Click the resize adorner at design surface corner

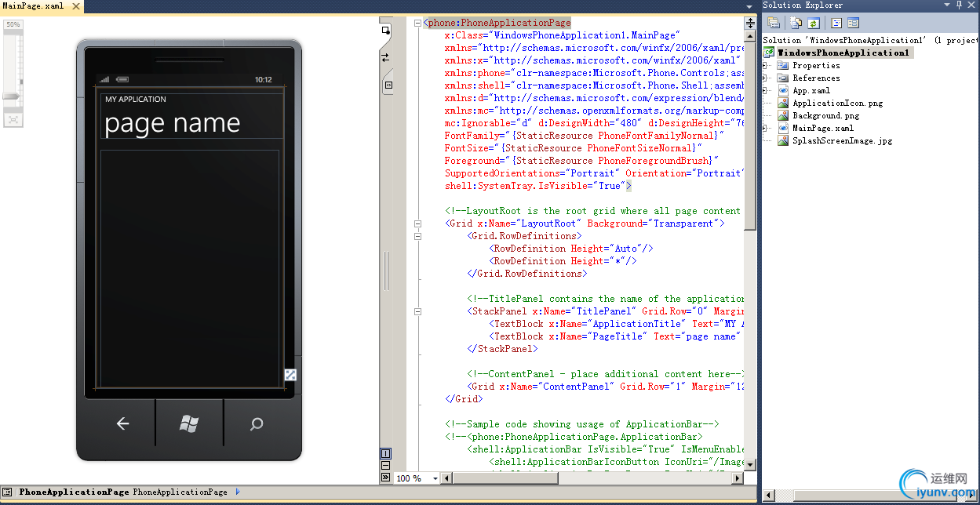290,375
